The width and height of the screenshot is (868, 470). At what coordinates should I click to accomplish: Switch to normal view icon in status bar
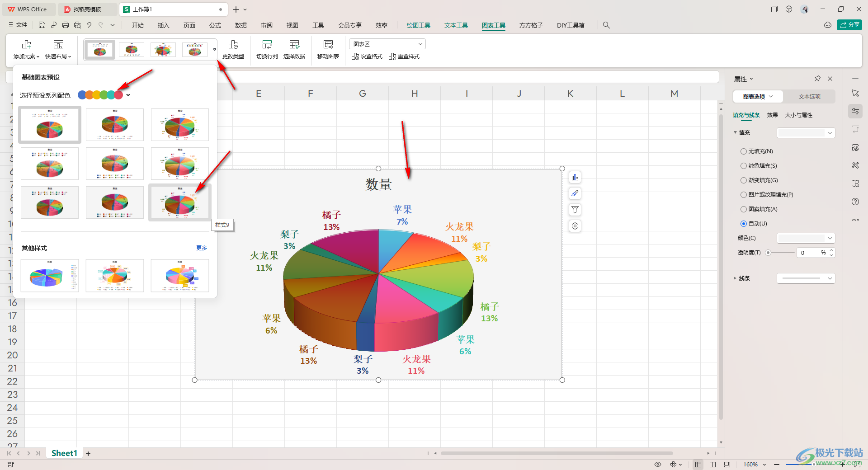tap(698, 465)
